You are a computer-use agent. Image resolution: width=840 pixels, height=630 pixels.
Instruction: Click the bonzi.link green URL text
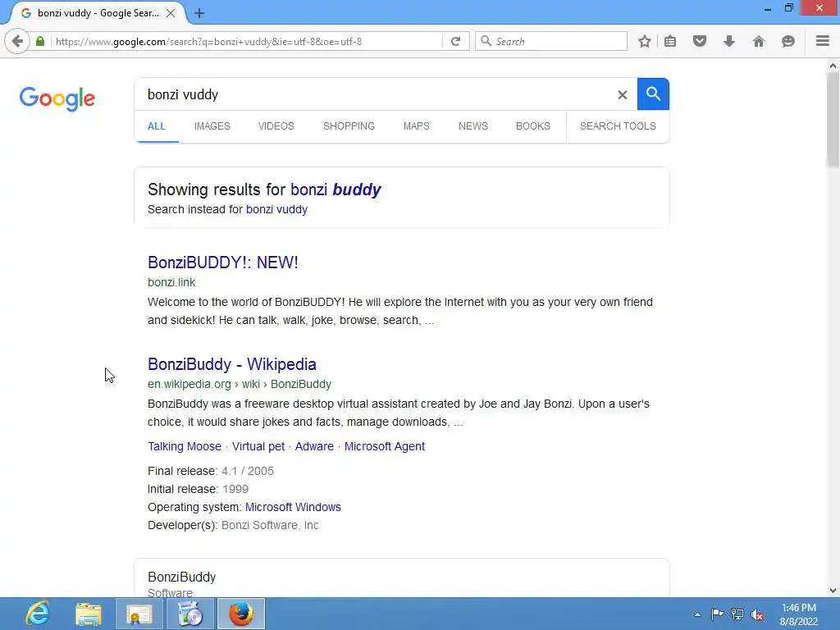point(171,282)
